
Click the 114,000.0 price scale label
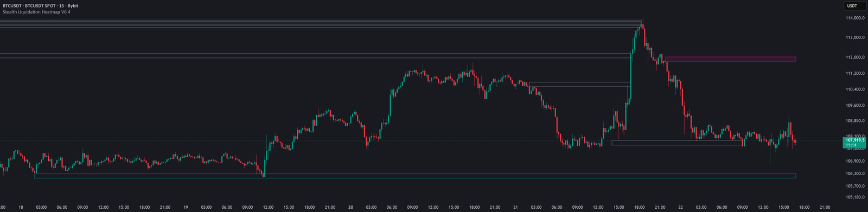pos(854,18)
